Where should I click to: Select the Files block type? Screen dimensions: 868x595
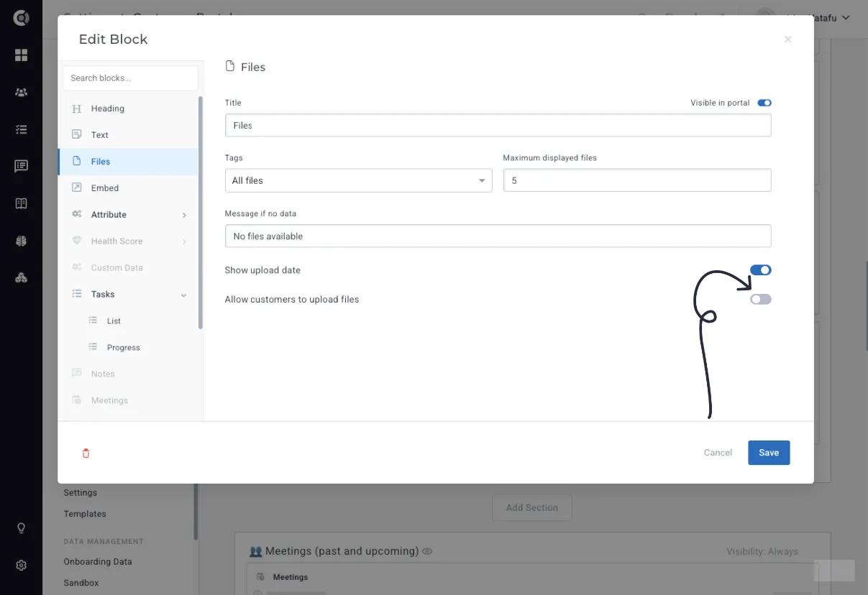click(x=128, y=162)
